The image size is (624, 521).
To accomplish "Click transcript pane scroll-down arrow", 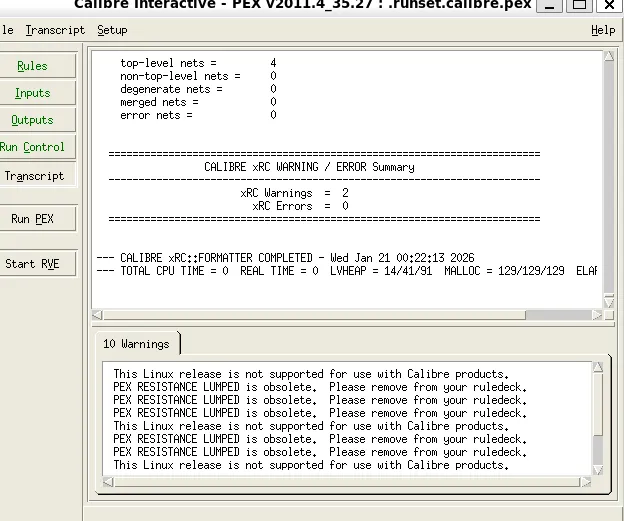I will coord(609,298).
